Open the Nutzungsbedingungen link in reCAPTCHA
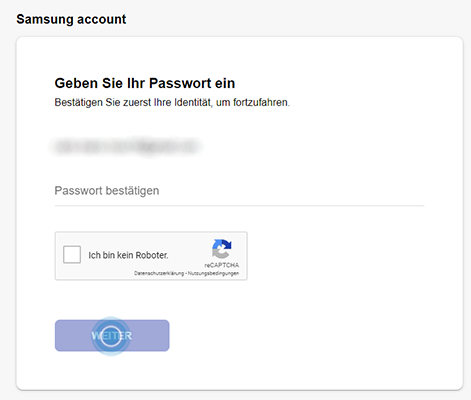Viewport: 471px width, 400px height. 213,273
